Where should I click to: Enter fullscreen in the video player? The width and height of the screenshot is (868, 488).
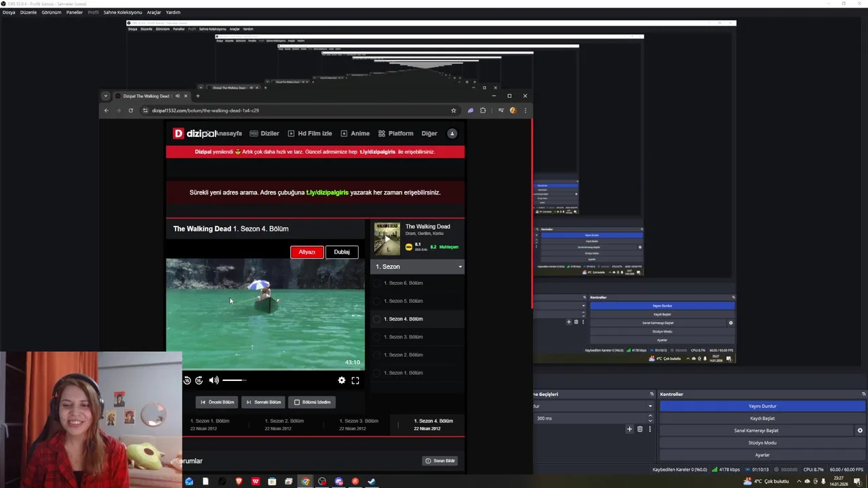[x=355, y=380]
